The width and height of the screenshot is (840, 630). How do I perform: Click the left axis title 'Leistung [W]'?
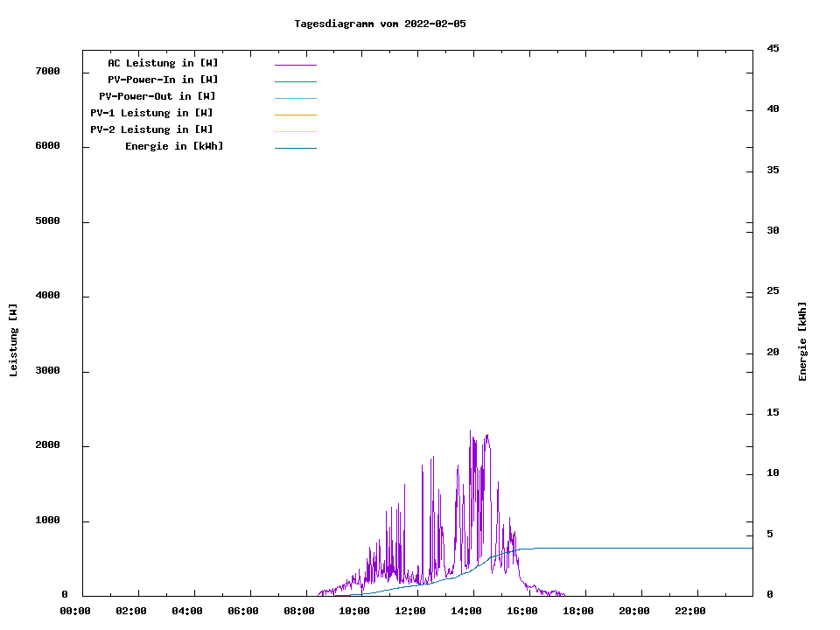coord(13,340)
